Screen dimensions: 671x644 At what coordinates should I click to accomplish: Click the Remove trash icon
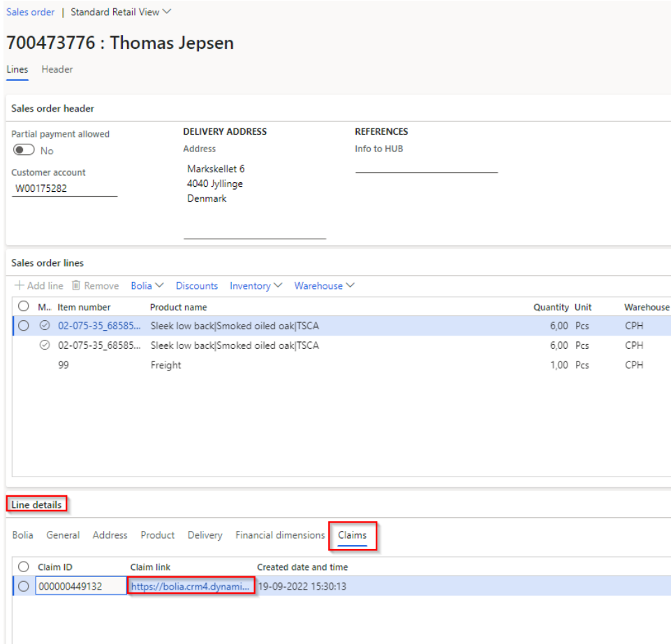tap(77, 285)
